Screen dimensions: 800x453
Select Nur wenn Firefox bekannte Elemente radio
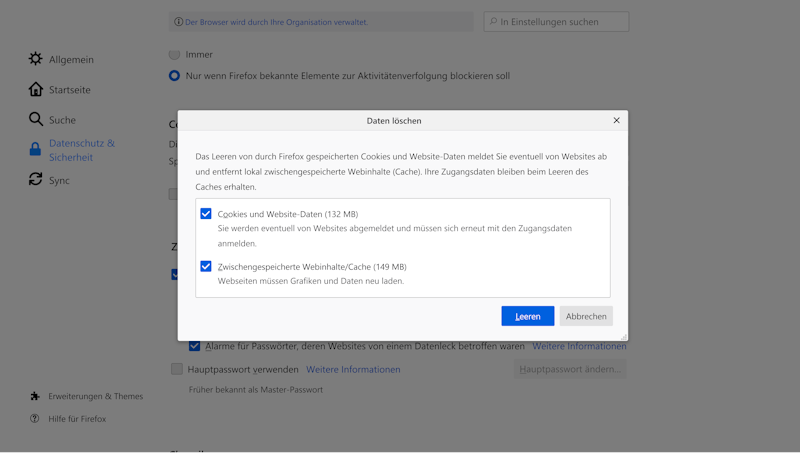(174, 76)
